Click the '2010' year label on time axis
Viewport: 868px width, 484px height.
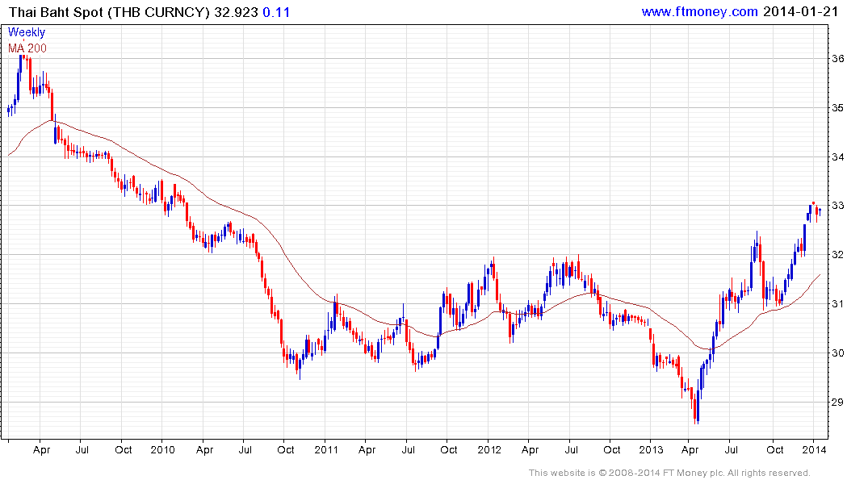tap(163, 449)
